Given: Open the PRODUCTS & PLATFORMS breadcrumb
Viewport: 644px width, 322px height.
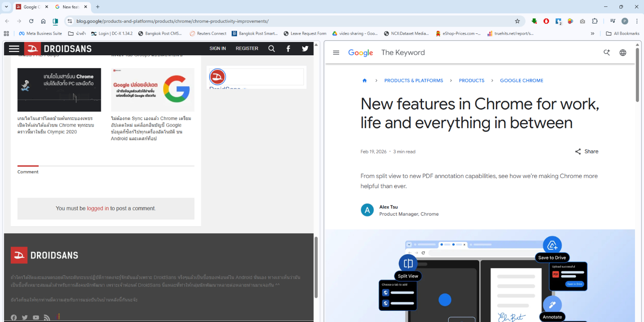Looking at the screenshot, I should click(x=413, y=81).
